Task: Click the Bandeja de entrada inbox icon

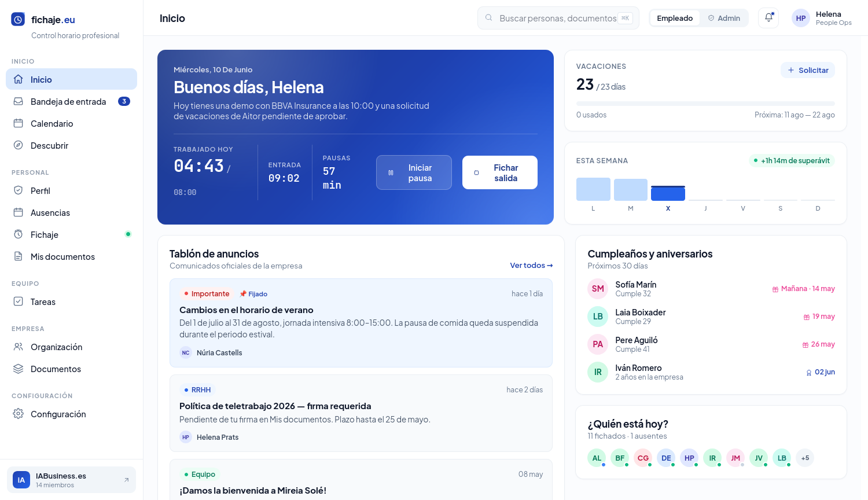Action: tap(19, 101)
